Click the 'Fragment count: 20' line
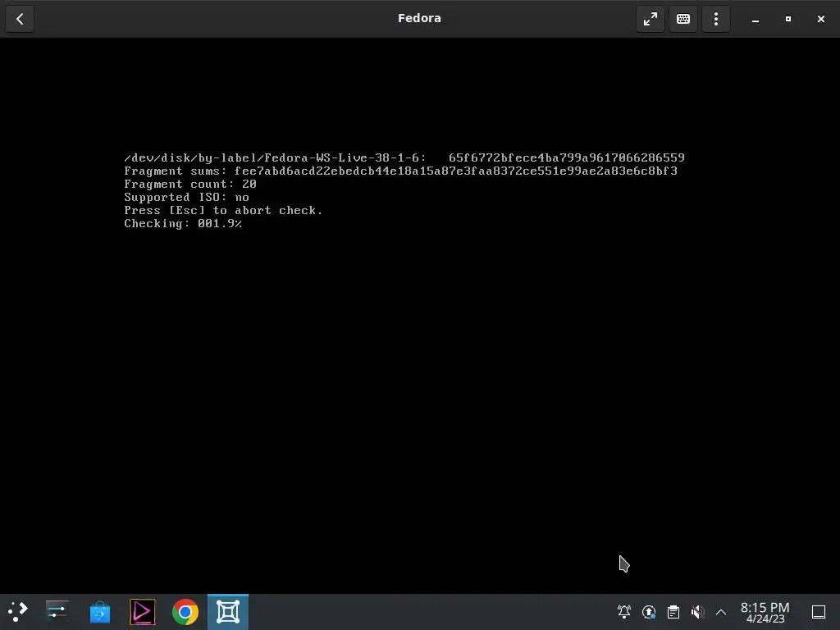 pyautogui.click(x=190, y=184)
